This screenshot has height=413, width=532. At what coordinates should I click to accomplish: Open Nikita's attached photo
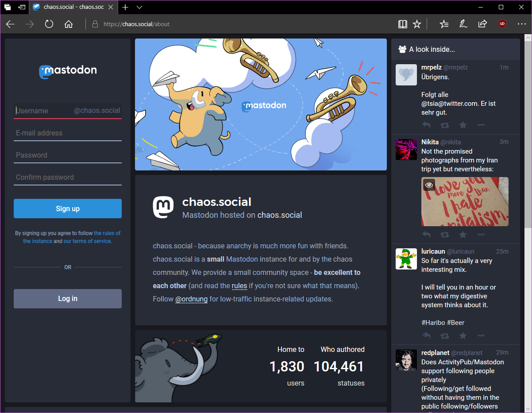point(465,202)
